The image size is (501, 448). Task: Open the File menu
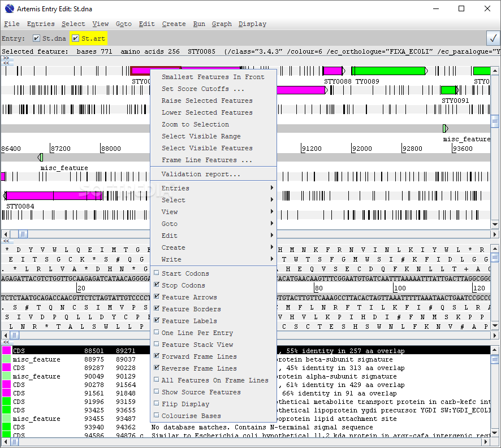coord(12,24)
